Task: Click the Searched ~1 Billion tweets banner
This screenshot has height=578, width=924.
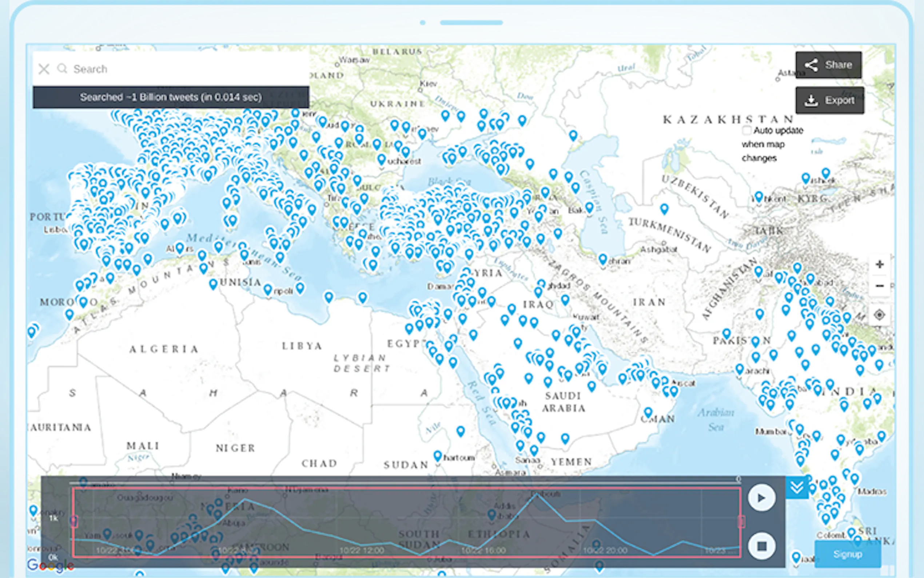Action: point(171,98)
